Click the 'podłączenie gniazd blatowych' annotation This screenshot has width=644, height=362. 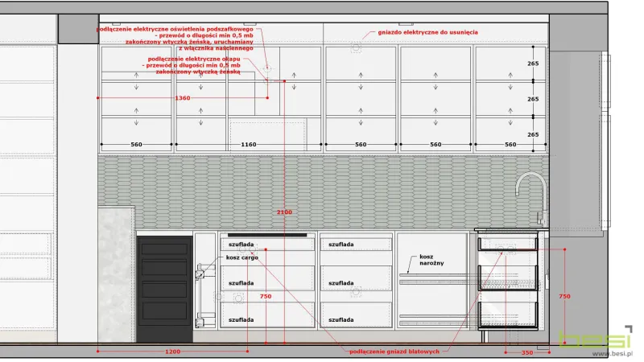pos(394,352)
